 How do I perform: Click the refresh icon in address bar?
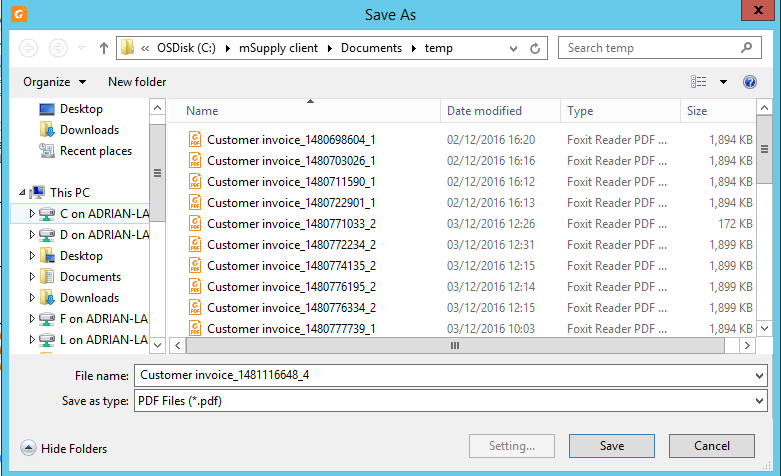[537, 48]
